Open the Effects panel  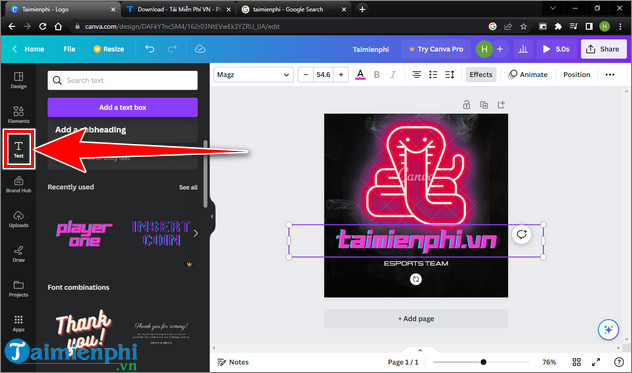coord(481,75)
